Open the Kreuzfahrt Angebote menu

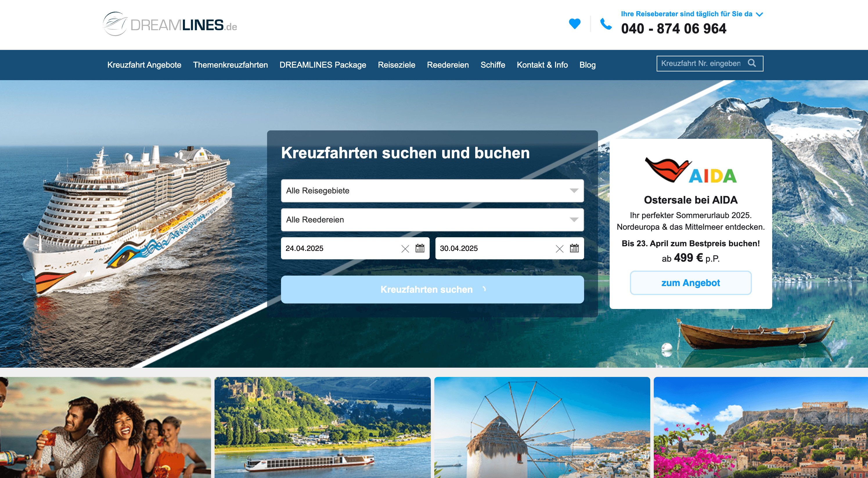(x=144, y=65)
